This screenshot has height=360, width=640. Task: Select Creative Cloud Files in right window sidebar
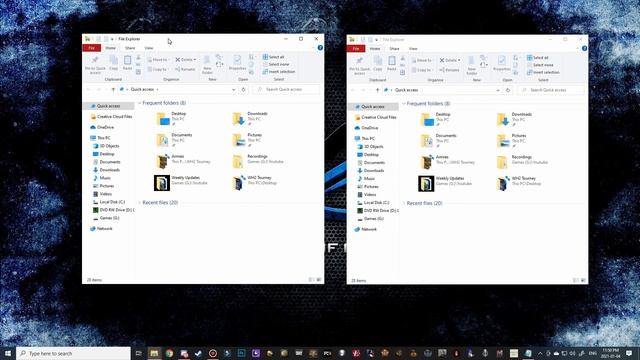pos(375,117)
